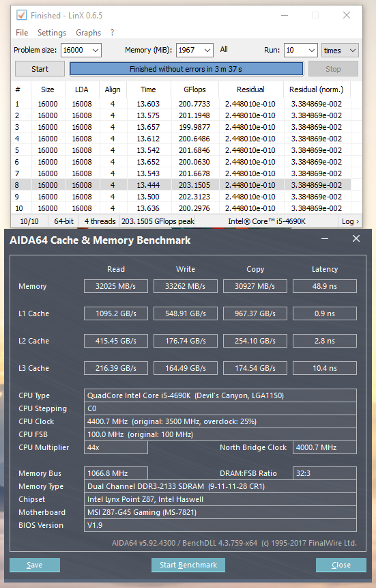Click the Memory Latency 48.9 ns field

325,286
